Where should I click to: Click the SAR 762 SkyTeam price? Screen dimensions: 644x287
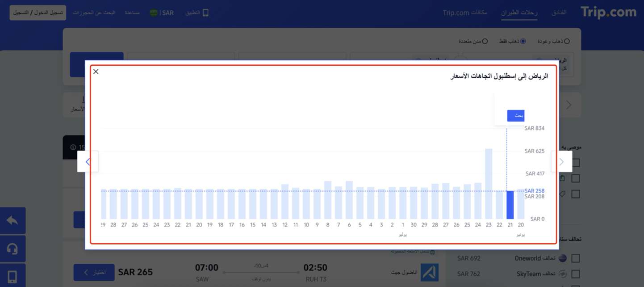point(469,274)
